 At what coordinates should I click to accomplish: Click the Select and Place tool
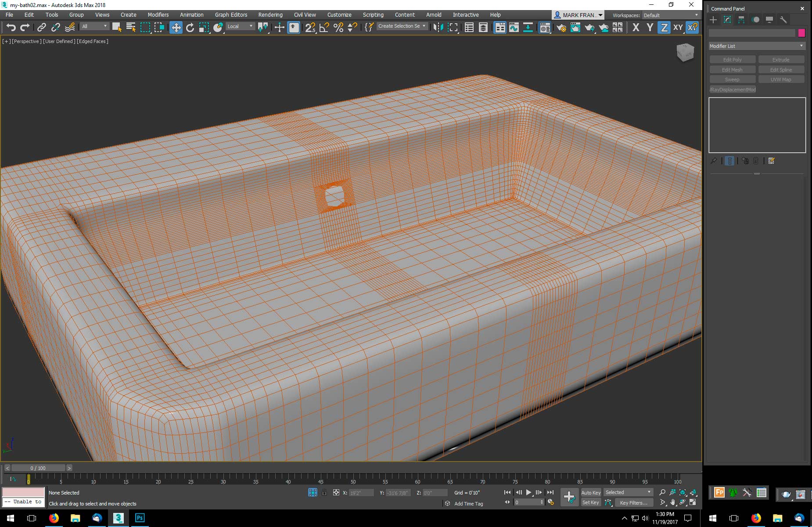point(218,27)
